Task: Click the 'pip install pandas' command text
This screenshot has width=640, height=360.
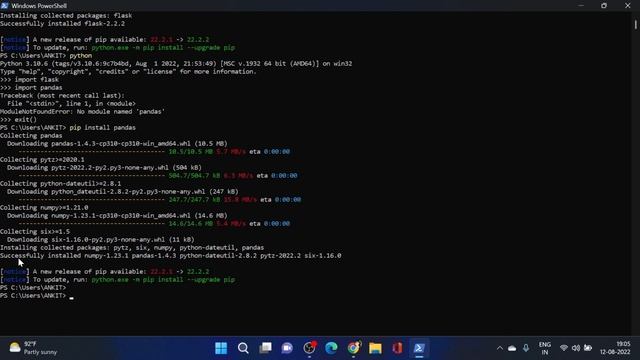Action: coord(102,128)
